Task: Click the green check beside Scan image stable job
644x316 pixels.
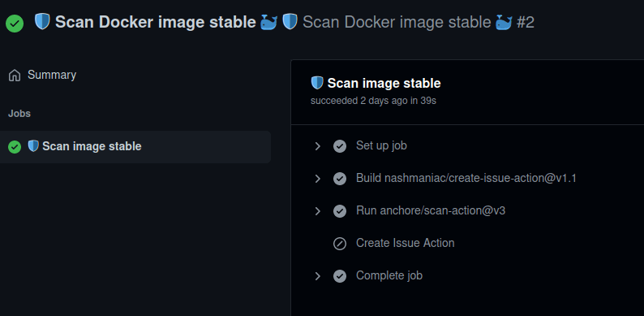Action: (x=15, y=147)
